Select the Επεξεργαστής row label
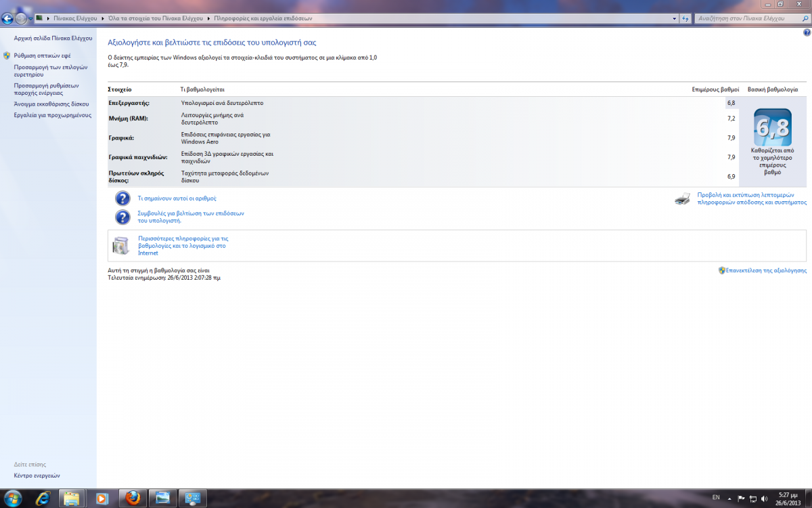Screen dimensions: 812x508 coord(129,103)
